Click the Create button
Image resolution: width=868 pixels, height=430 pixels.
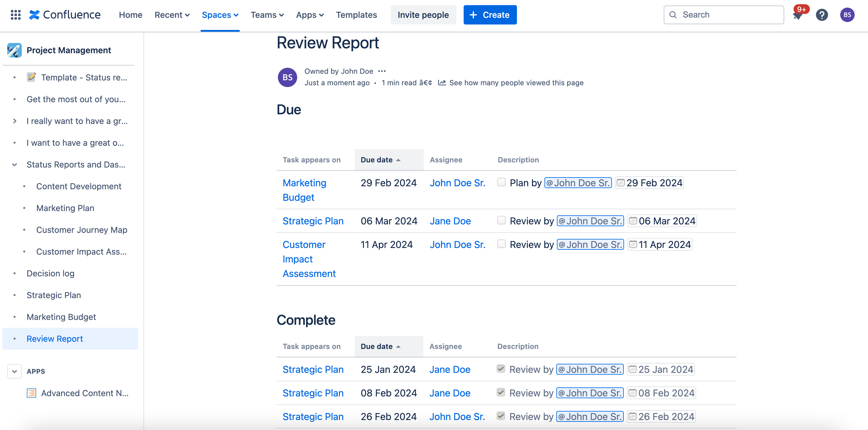coord(490,15)
